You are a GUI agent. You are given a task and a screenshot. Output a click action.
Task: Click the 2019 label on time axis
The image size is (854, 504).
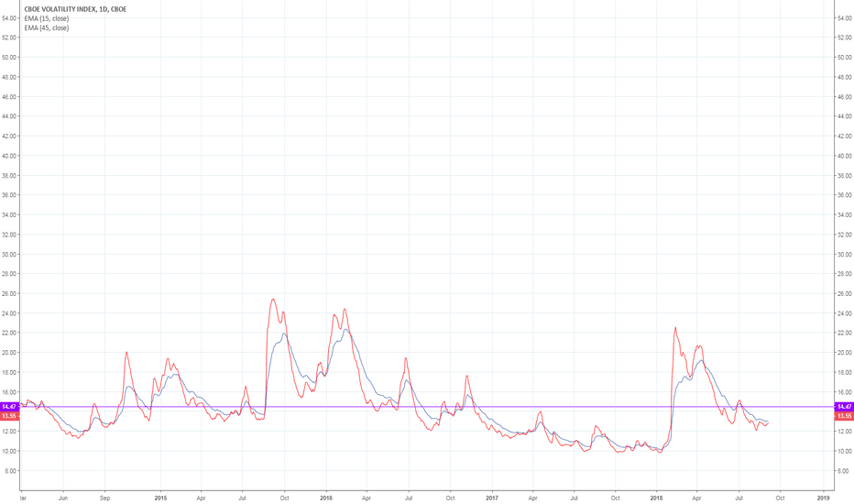pos(824,498)
